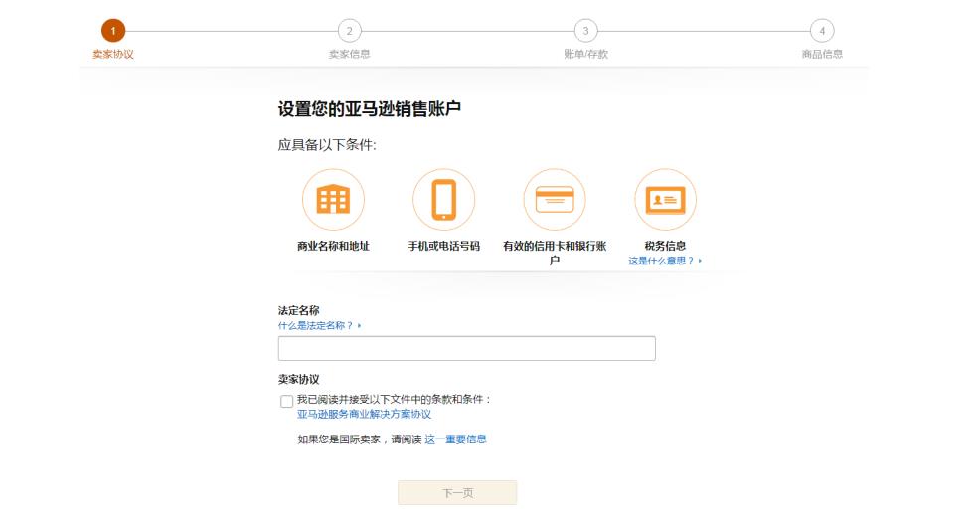The image size is (980, 527).
Task: Select the step 3 circle in progress bar
Action: point(585,31)
